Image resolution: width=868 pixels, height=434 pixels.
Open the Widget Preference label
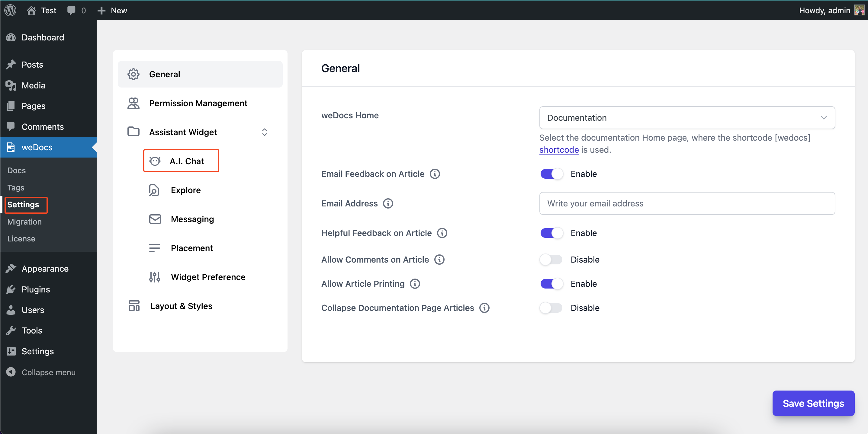coord(208,277)
